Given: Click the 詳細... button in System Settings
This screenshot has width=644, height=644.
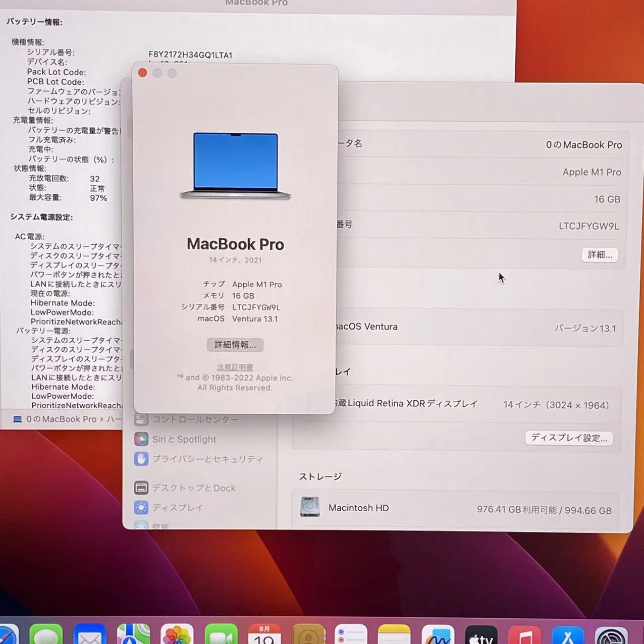Looking at the screenshot, I should click(600, 255).
